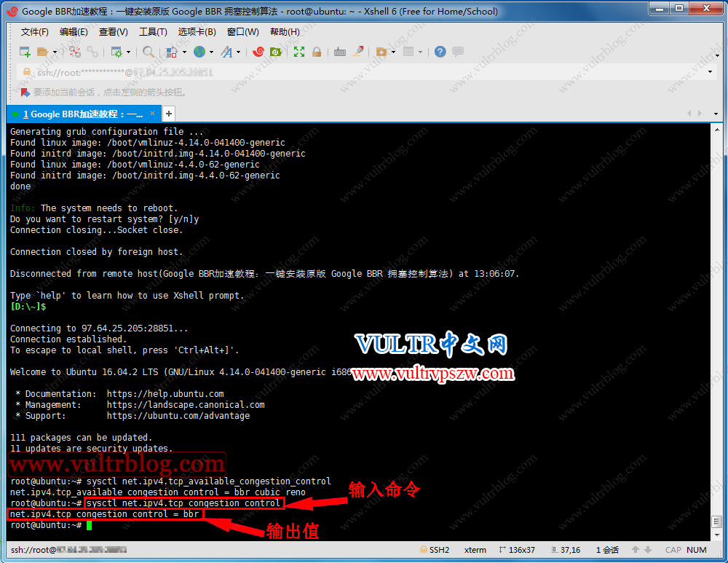Click the terminal scrollbar down arrow

[717, 535]
